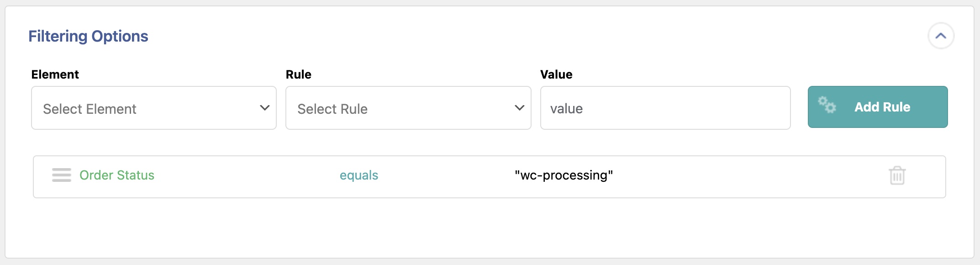The image size is (980, 265).
Task: Click the Element field label
Action: click(55, 74)
